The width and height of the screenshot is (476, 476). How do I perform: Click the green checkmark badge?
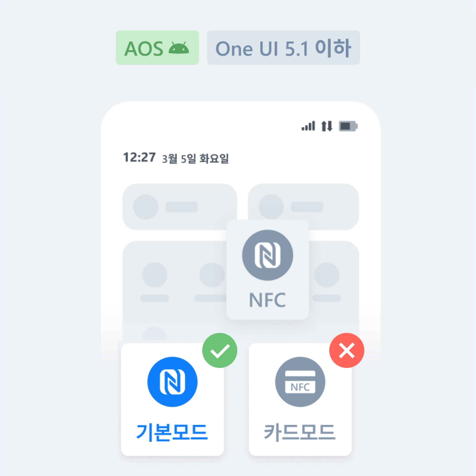pyautogui.click(x=220, y=350)
